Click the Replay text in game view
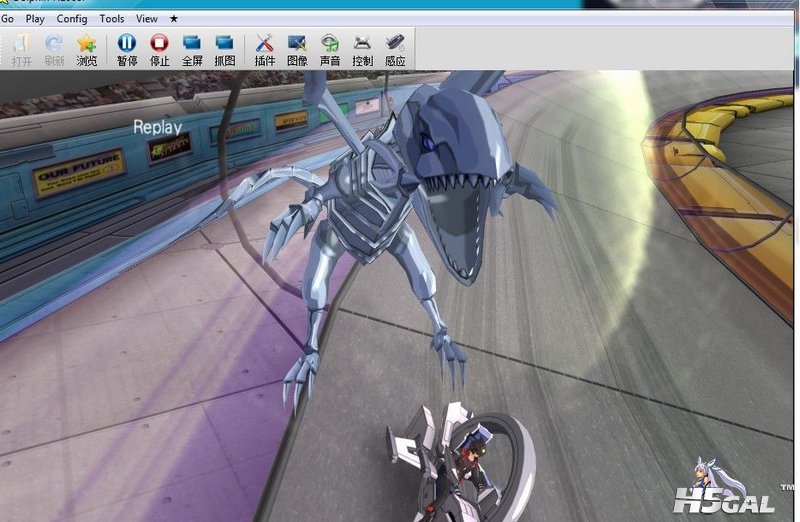This screenshot has height=522, width=800. pos(158,128)
